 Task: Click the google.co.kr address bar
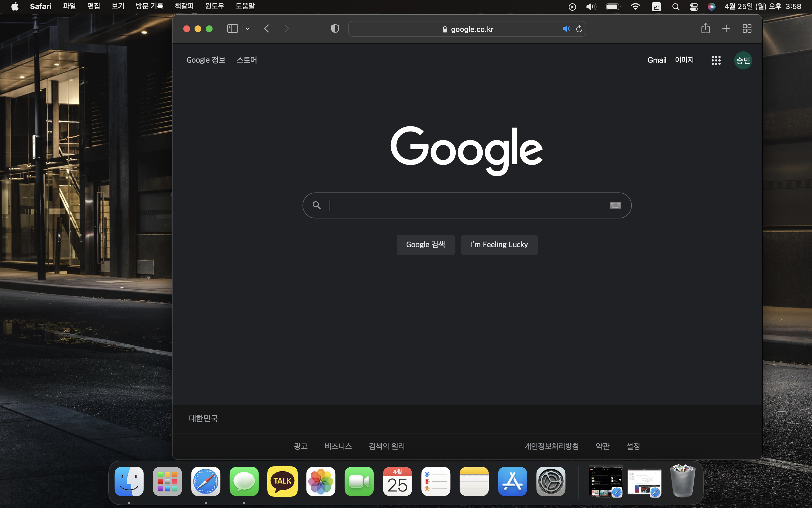[x=467, y=29]
